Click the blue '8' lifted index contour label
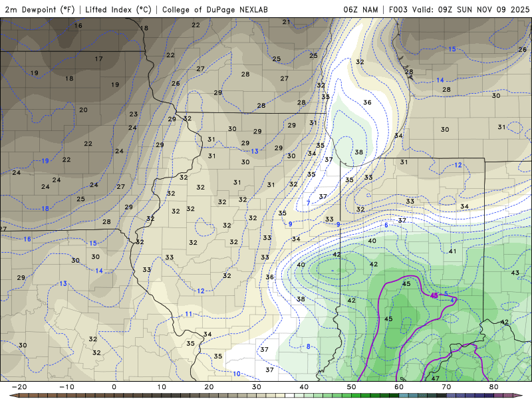 click(309, 346)
